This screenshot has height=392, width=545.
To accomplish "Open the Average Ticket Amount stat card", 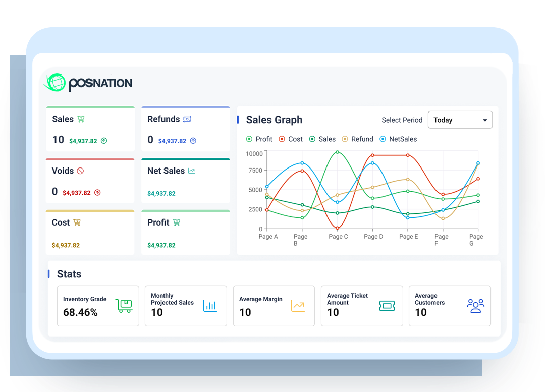I will pyautogui.click(x=362, y=306).
